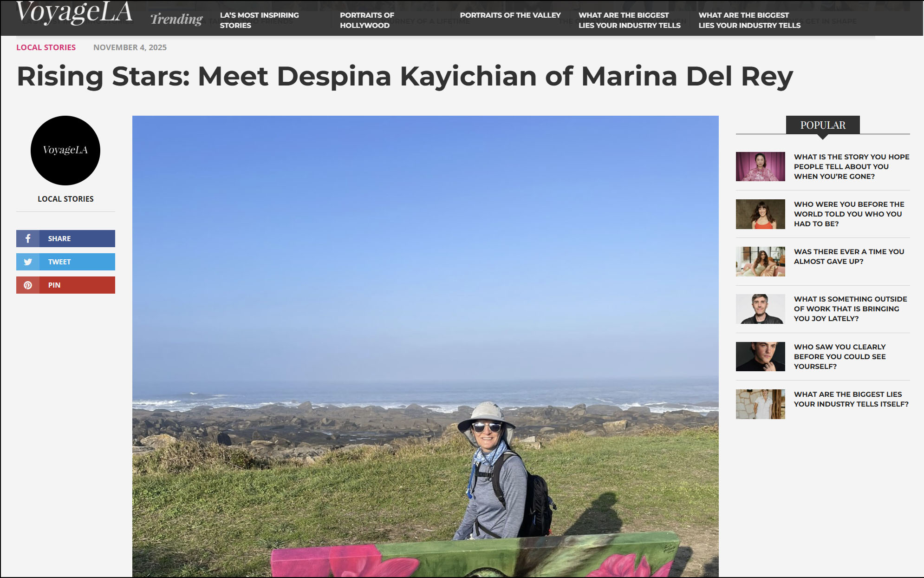
Task: Click the Twitter bird icon
Action: pos(28,262)
